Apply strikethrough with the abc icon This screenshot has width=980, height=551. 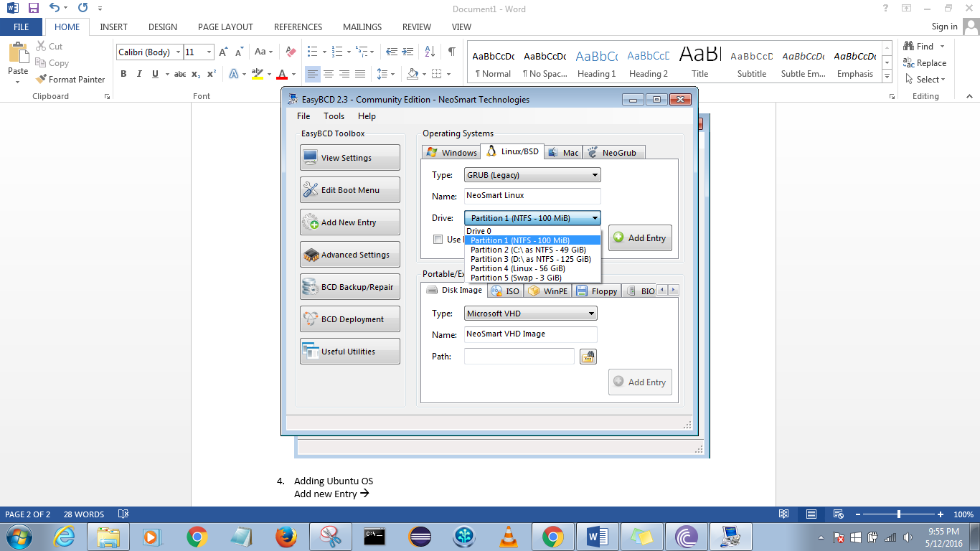[180, 74]
